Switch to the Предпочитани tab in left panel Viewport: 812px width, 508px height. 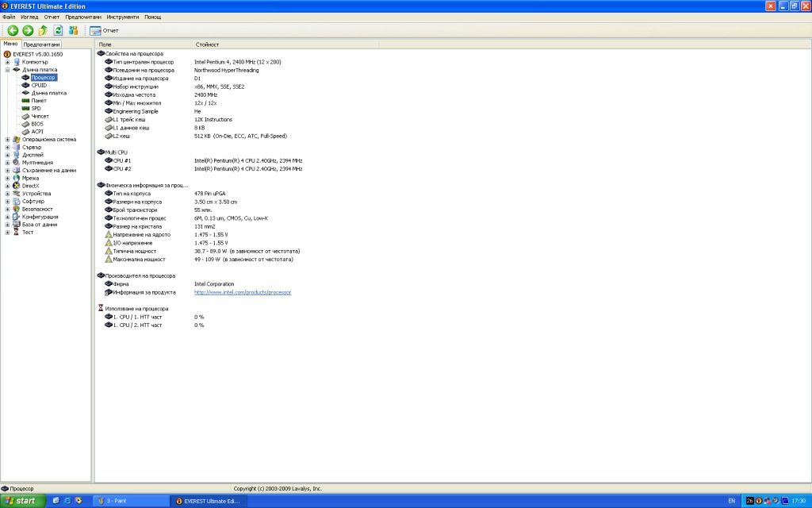click(41, 44)
